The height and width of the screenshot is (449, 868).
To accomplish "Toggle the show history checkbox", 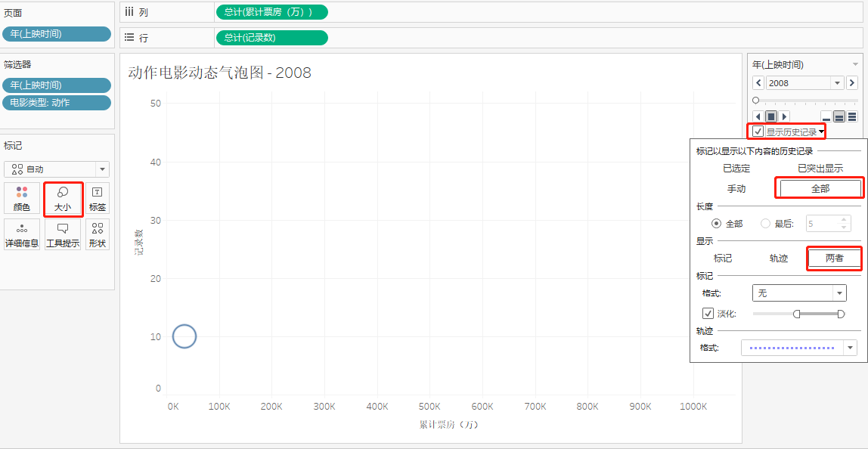I will click(x=758, y=132).
